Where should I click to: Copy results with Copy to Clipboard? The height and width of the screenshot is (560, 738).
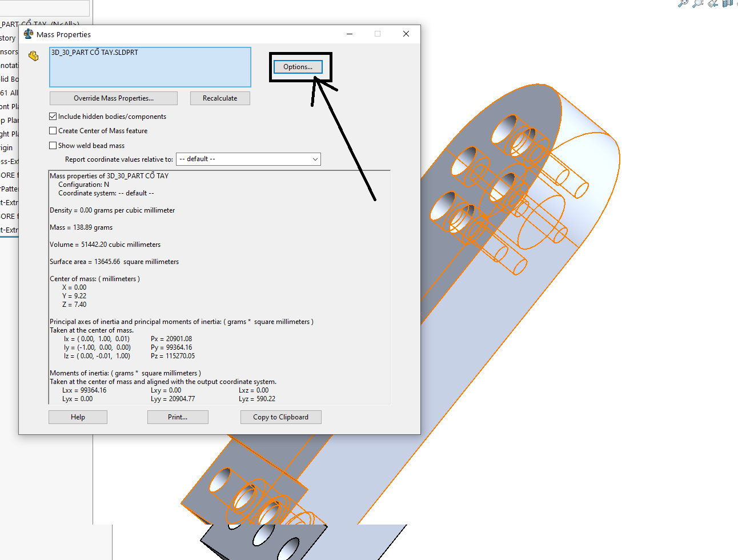280,417
